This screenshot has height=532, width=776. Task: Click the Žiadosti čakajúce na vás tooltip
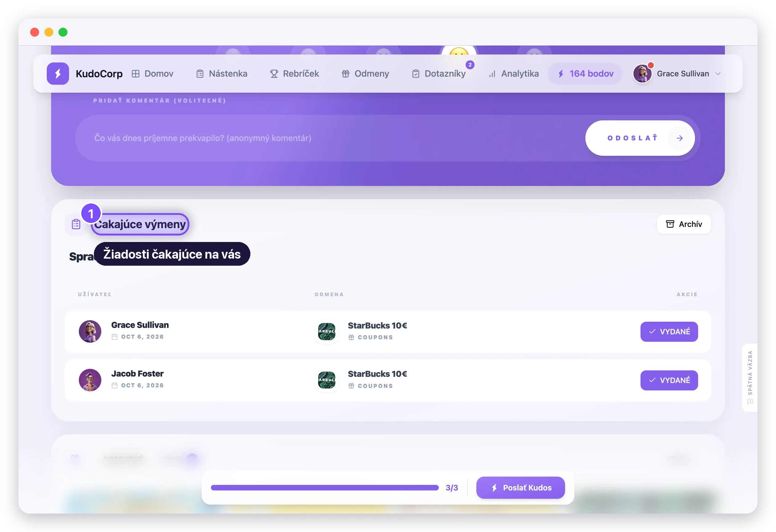pyautogui.click(x=172, y=254)
